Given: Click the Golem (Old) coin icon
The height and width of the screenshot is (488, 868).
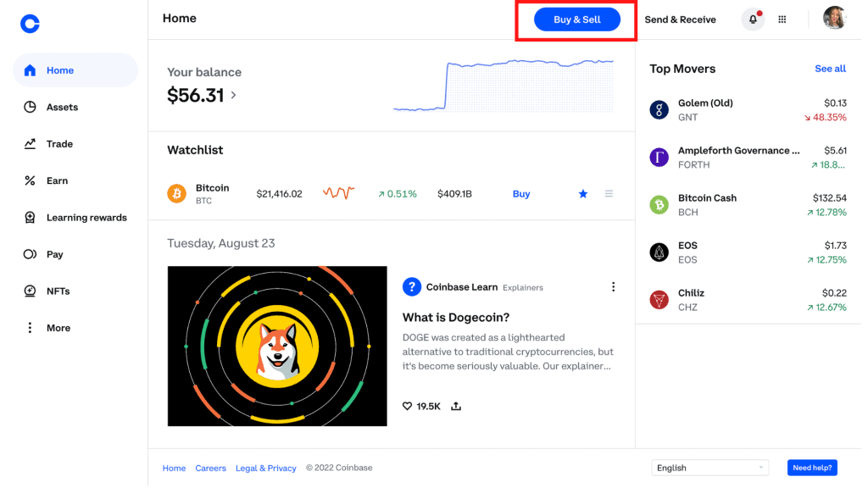Looking at the screenshot, I should (x=659, y=109).
